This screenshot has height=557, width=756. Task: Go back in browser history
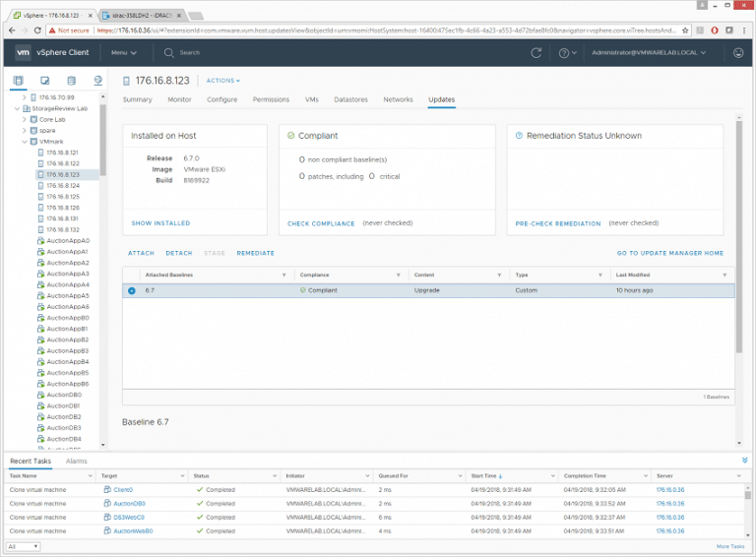12,31
